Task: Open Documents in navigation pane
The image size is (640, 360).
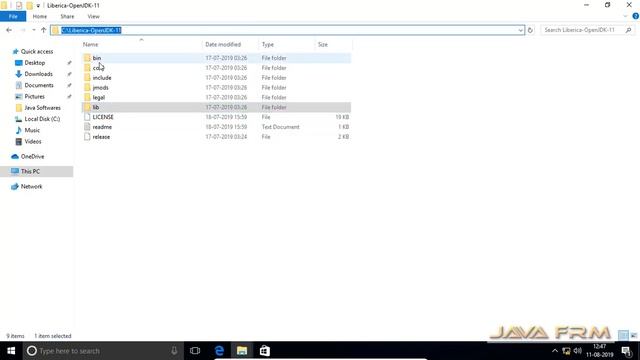Action: [x=39, y=85]
